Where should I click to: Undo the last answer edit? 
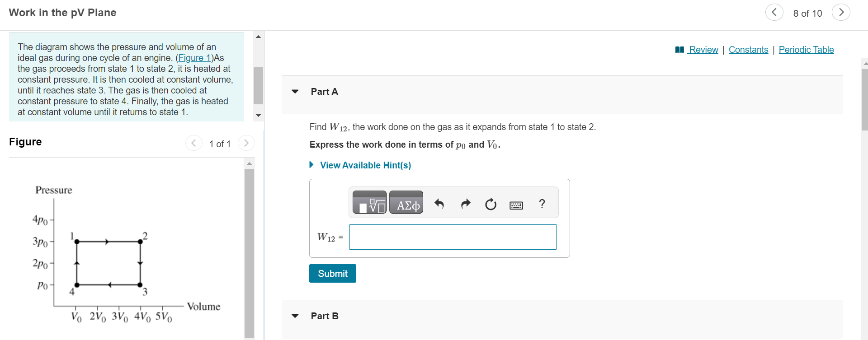[439, 204]
